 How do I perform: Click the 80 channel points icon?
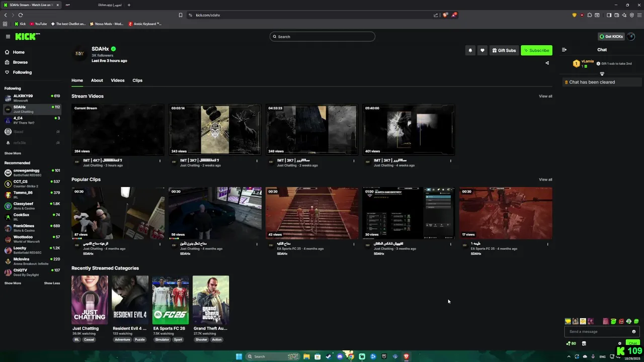point(571,343)
